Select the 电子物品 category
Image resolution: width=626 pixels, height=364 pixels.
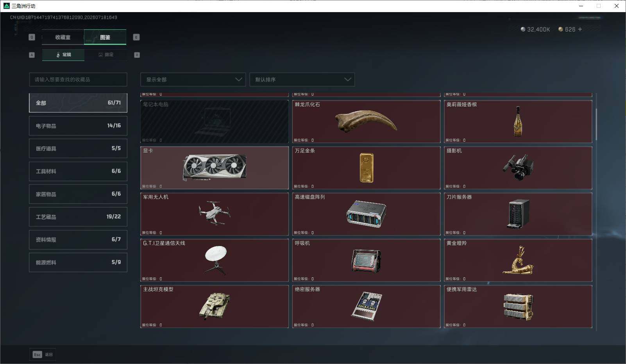78,126
